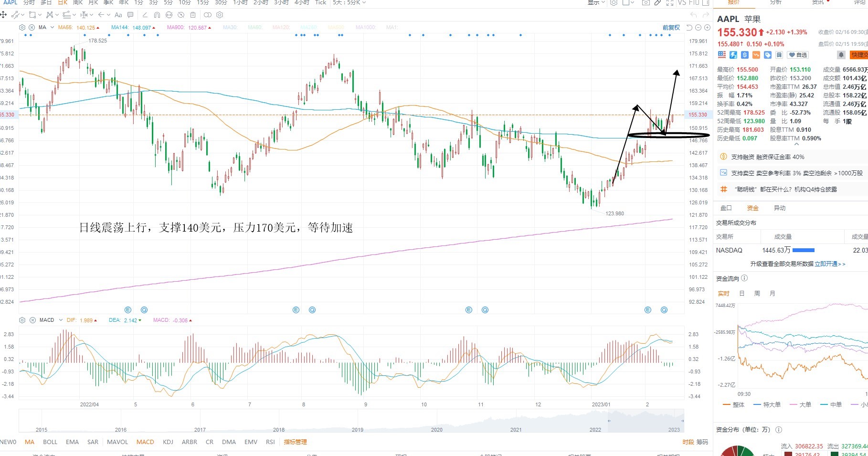This screenshot has height=456, width=868.
Task: Select the Aa text annotation tool
Action: pos(118,15)
